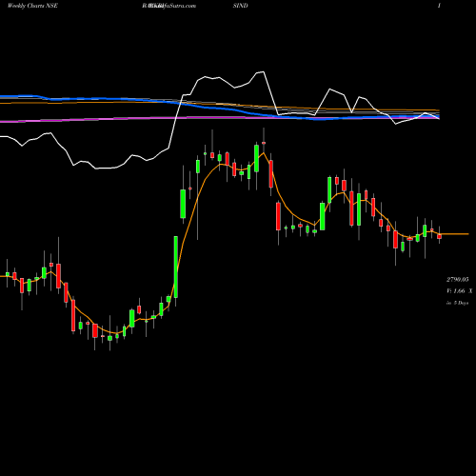Click the white line's highest peak

pos(263,72)
